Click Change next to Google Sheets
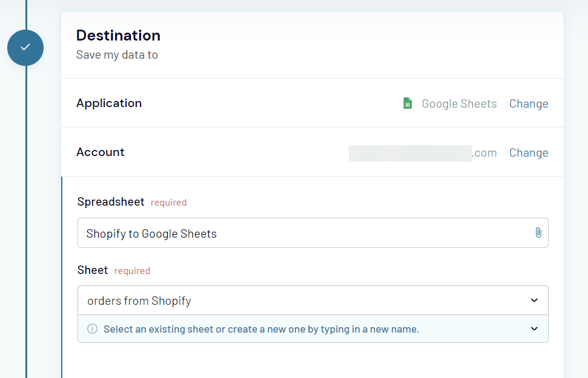Screen dimensions: 588x378 pos(528,103)
